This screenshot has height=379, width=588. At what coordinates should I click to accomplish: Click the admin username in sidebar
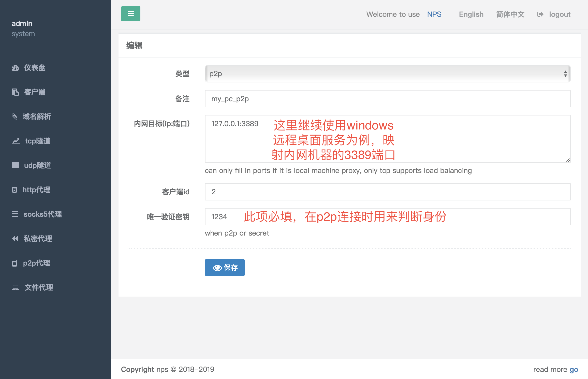coord(22,23)
